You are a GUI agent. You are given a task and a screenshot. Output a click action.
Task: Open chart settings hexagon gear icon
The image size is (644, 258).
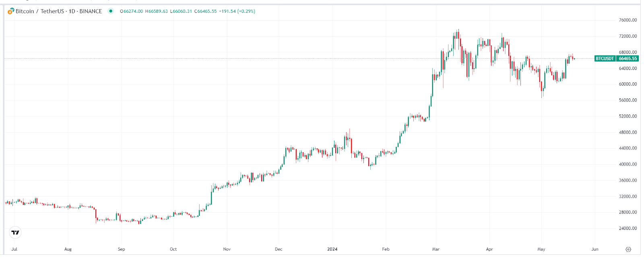tap(628, 249)
